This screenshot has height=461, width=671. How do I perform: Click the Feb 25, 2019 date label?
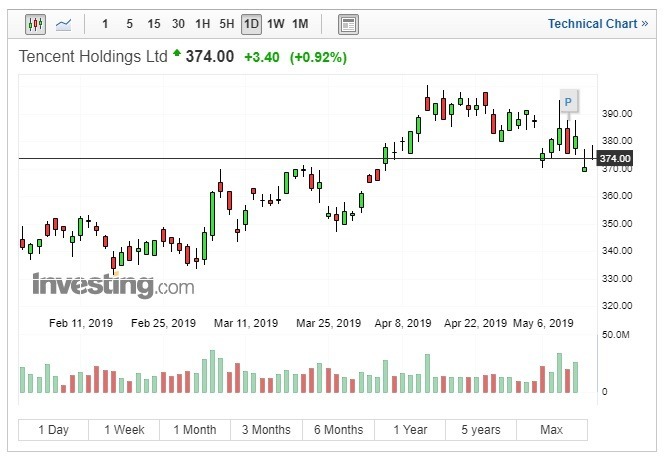(163, 323)
